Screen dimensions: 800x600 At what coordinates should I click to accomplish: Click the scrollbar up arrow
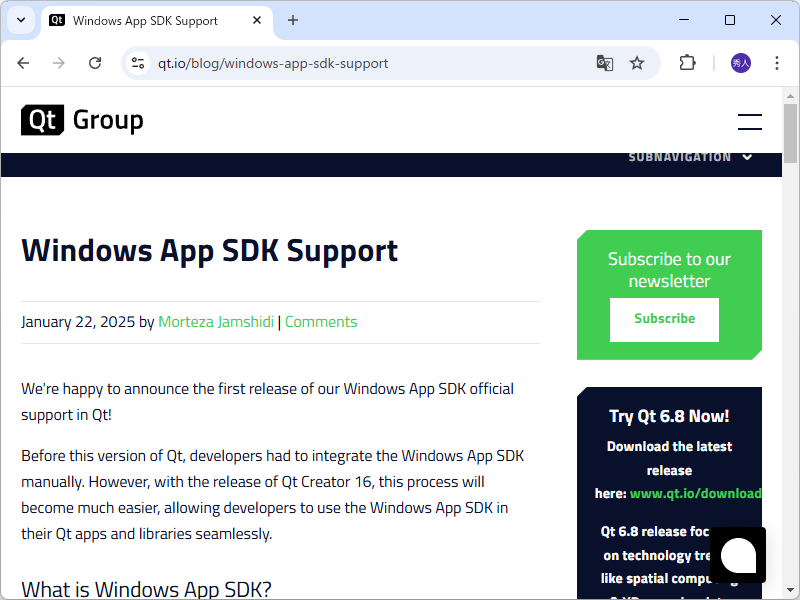[x=790, y=95]
